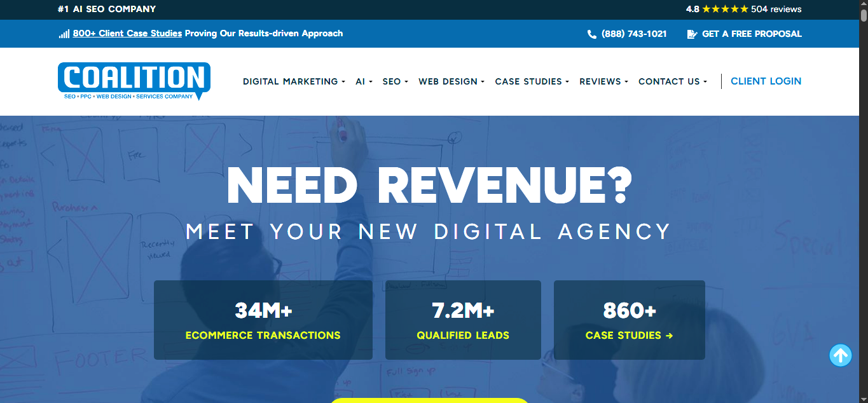The image size is (868, 403).
Task: Expand the AI menu dropdown arrow
Action: coord(370,82)
